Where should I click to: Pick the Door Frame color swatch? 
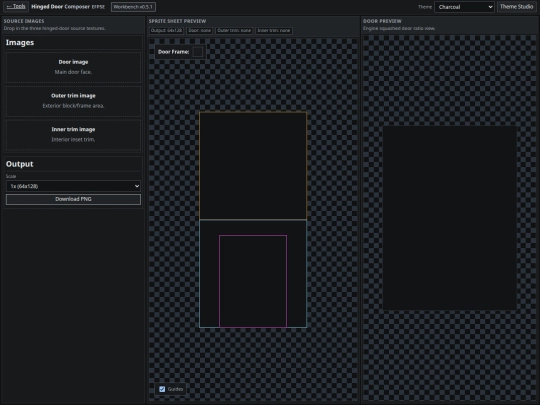coord(198,52)
